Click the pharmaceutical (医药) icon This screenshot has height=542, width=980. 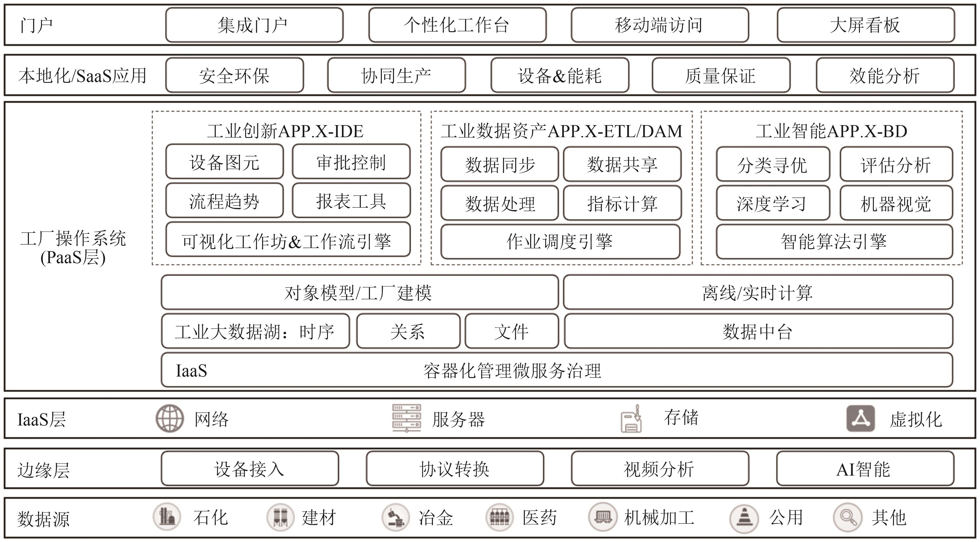[x=500, y=517]
